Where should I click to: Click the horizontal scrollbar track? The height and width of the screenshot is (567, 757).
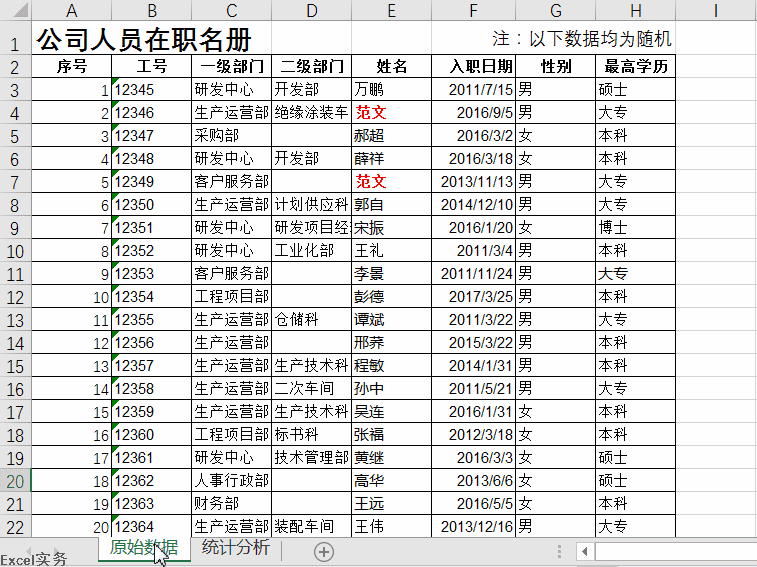pyautogui.click(x=676, y=551)
